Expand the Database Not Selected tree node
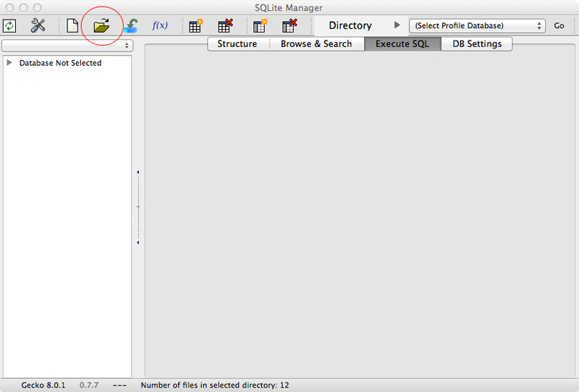 point(9,63)
